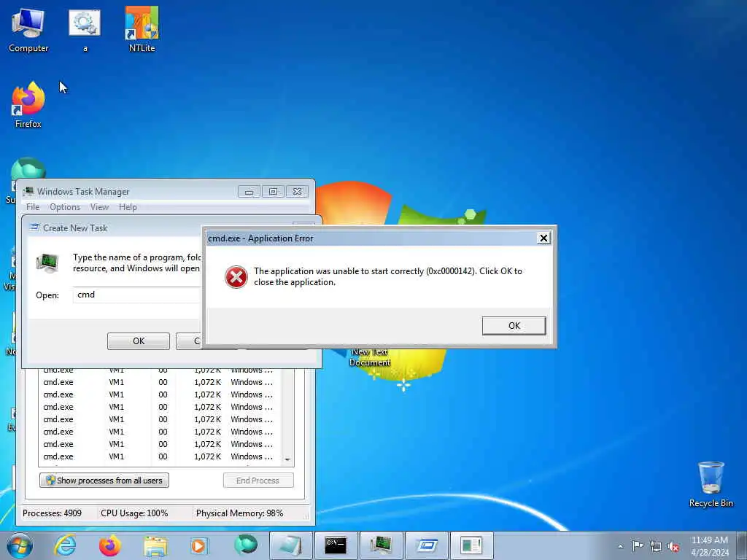Click the teal sphere app taskbar icon
This screenshot has width=747, height=560.
[245, 545]
